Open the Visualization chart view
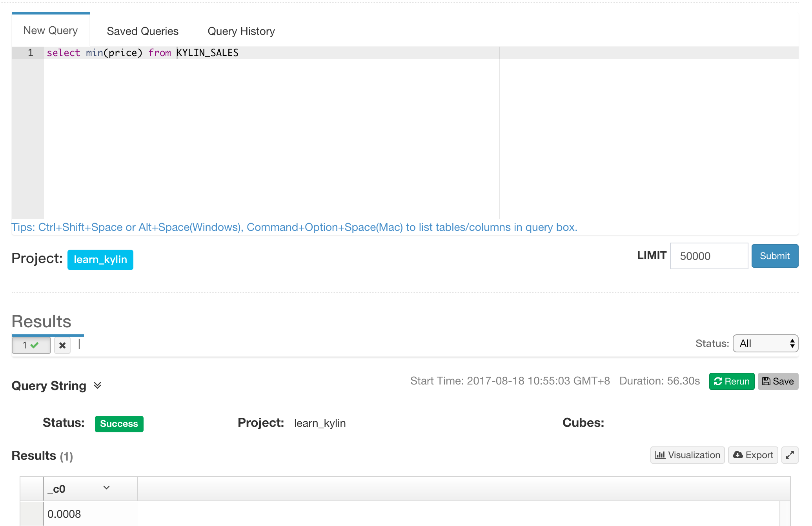The width and height of the screenshot is (812, 526). [x=687, y=455]
